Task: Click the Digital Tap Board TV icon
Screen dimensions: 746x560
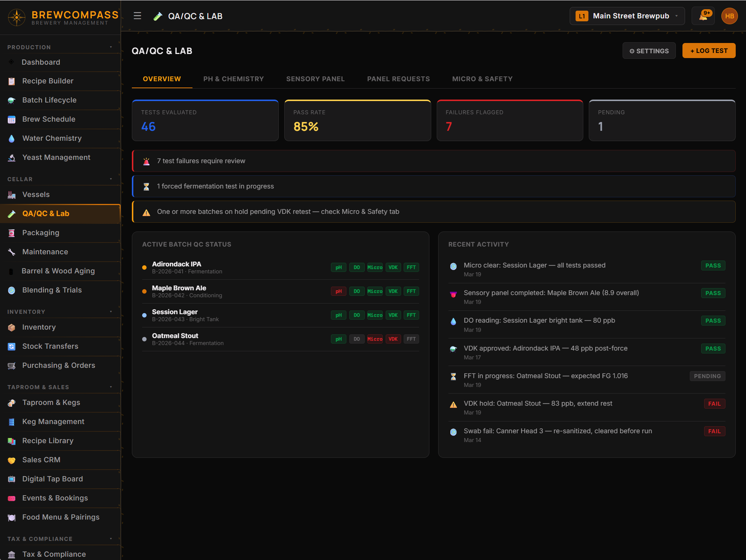Action: [12, 479]
